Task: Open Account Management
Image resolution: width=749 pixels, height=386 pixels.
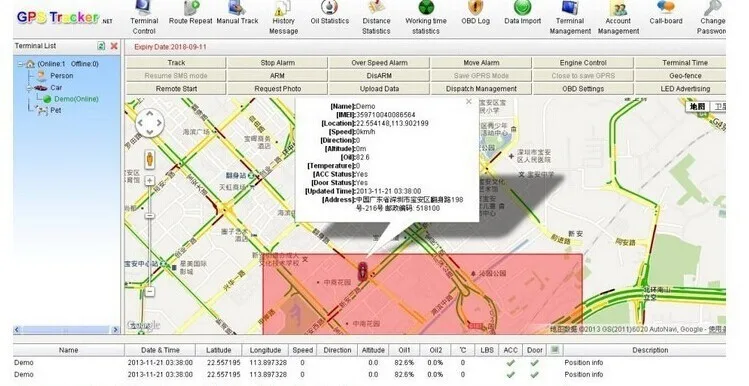Action: coord(618,18)
